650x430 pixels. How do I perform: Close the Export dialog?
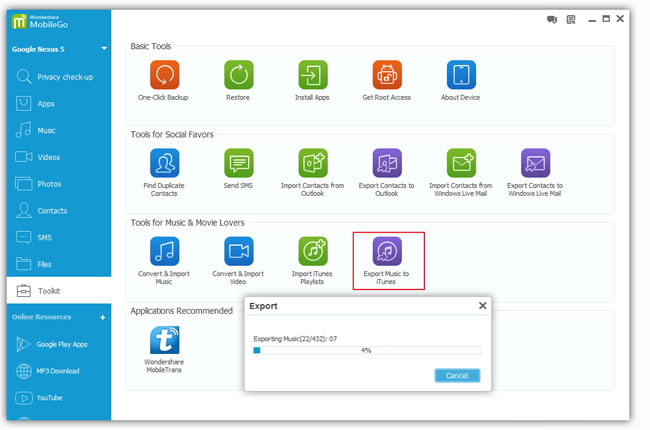pos(483,306)
